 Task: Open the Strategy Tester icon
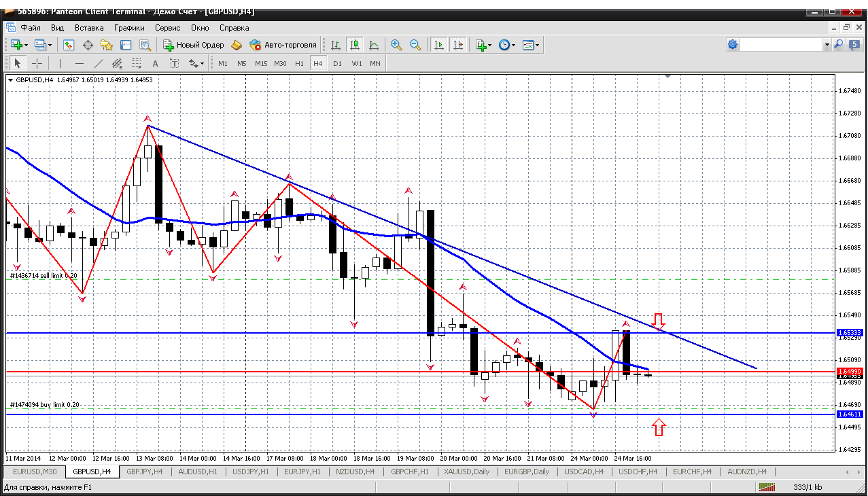coord(145,45)
